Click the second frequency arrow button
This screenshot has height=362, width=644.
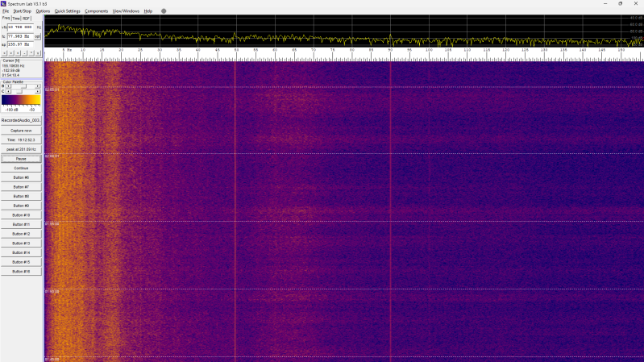tap(11, 53)
